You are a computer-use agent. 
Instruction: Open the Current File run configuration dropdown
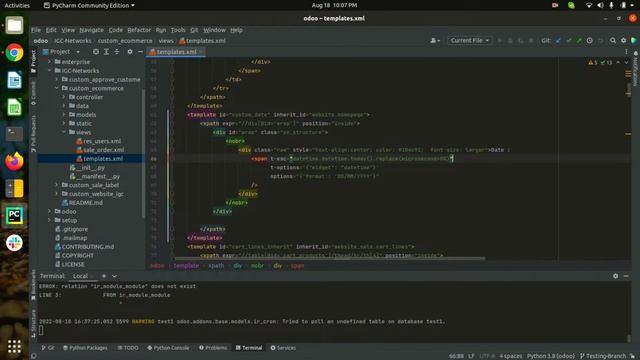pos(469,40)
